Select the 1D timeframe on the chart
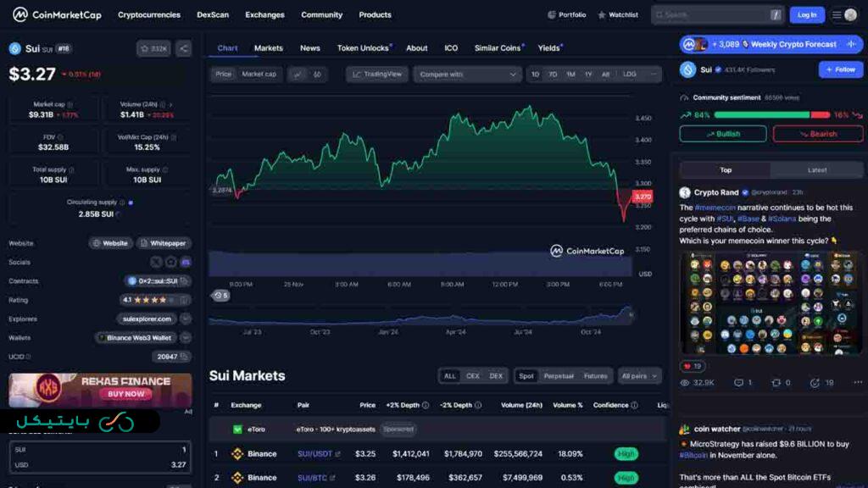This screenshot has width=868, height=488. point(534,75)
